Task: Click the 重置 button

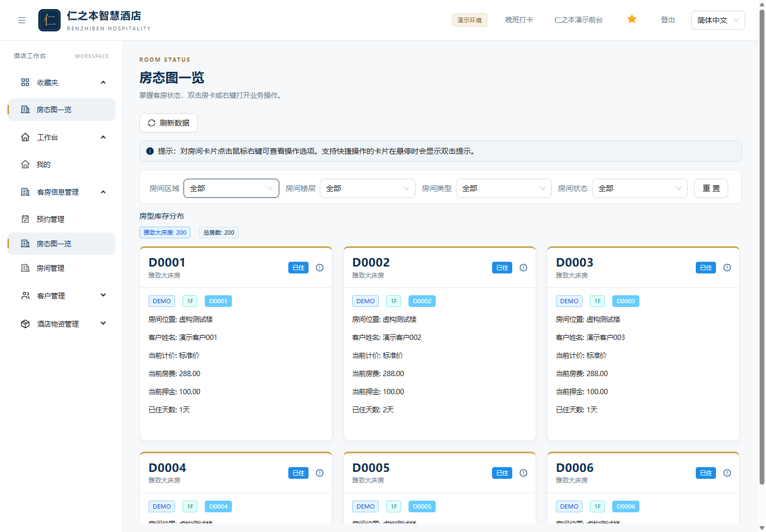Action: 711,188
